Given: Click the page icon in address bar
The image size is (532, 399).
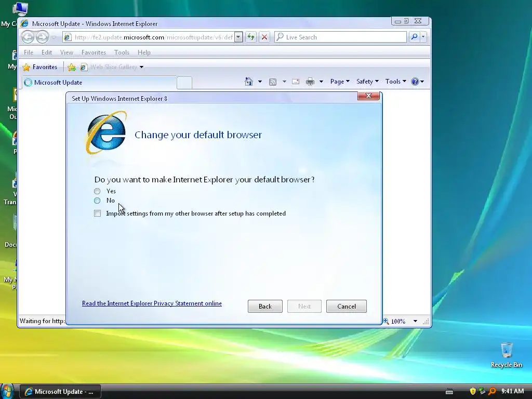Looking at the screenshot, I should 68,37.
